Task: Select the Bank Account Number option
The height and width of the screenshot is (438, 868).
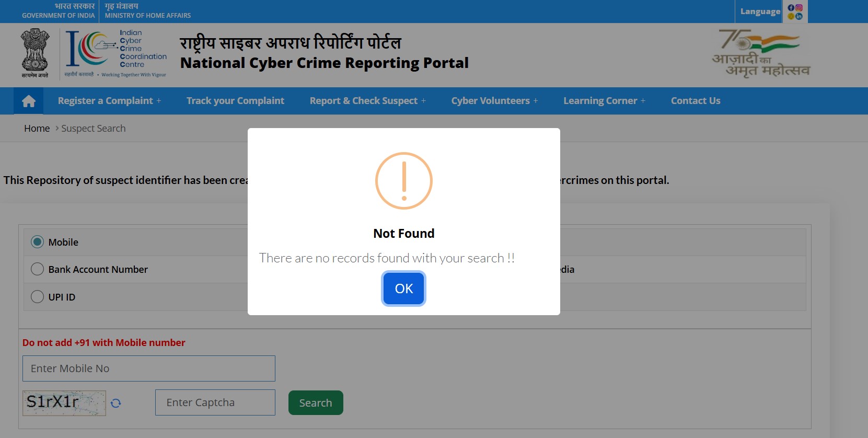Action: coord(37,269)
